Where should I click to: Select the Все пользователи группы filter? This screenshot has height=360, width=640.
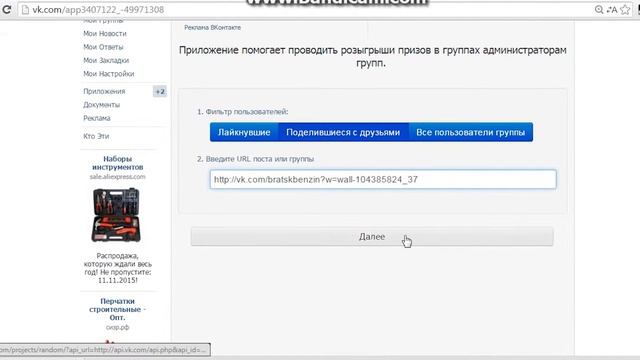471,132
